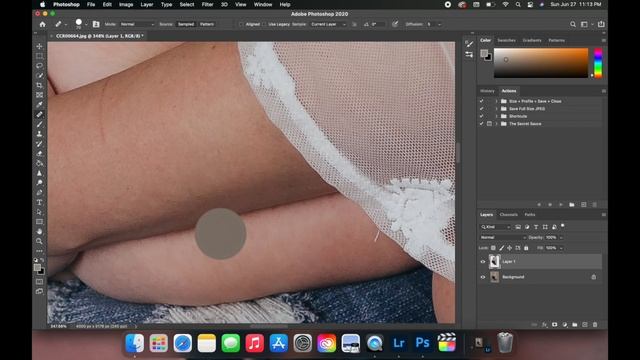Click the Home icon in options bar
Viewport: 640px width, 360px height.
(x=42, y=24)
